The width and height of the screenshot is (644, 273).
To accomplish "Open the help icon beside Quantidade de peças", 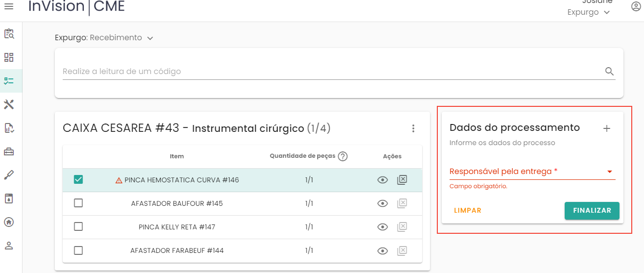I will (343, 156).
